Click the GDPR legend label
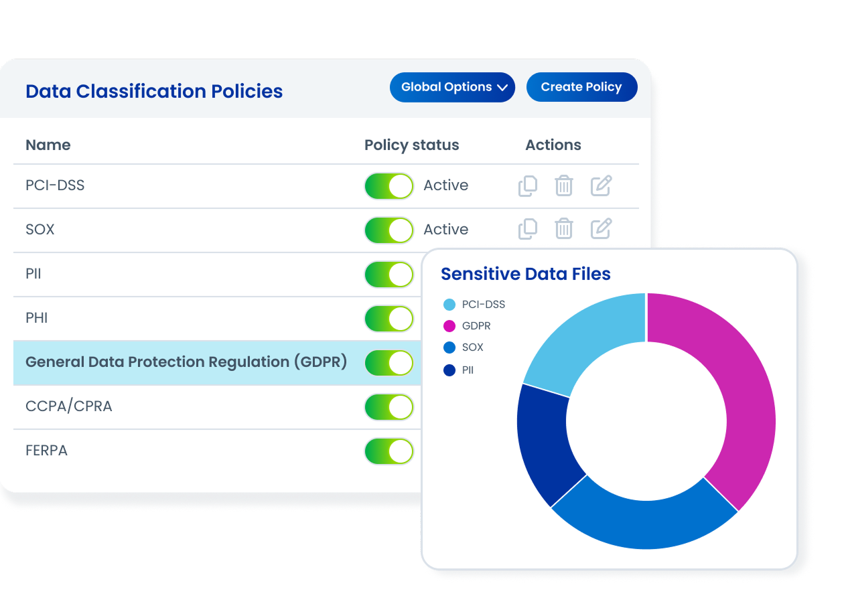The height and width of the screenshot is (616, 844). (x=476, y=326)
